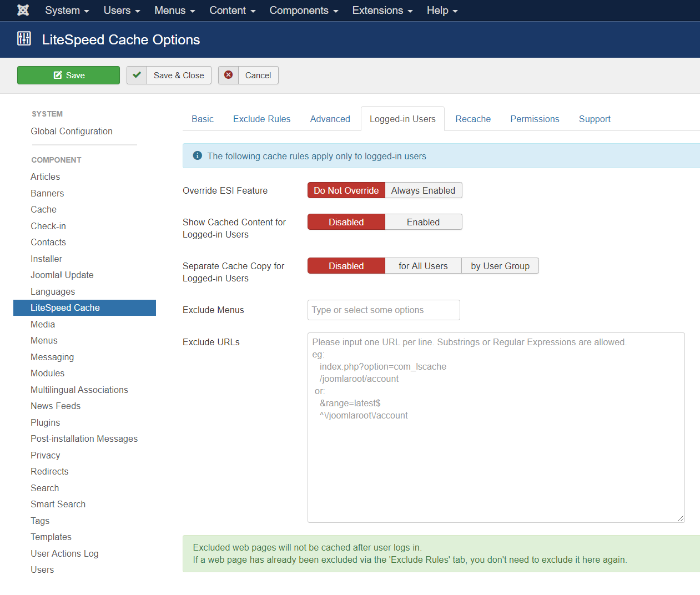Open Contacts component settings
700x595 pixels.
[x=48, y=242]
